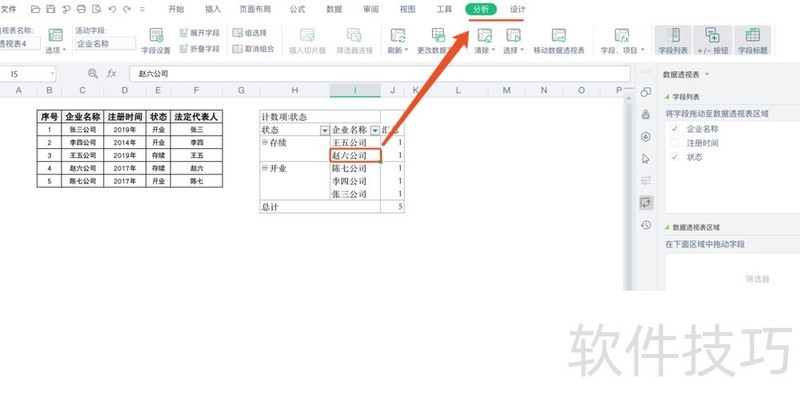Click the 插入切片器 insert slicer icon

click(x=307, y=36)
